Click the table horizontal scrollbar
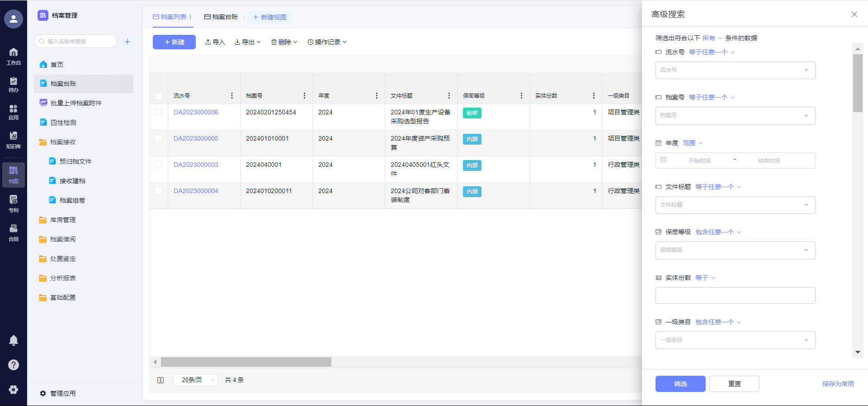 (246, 362)
